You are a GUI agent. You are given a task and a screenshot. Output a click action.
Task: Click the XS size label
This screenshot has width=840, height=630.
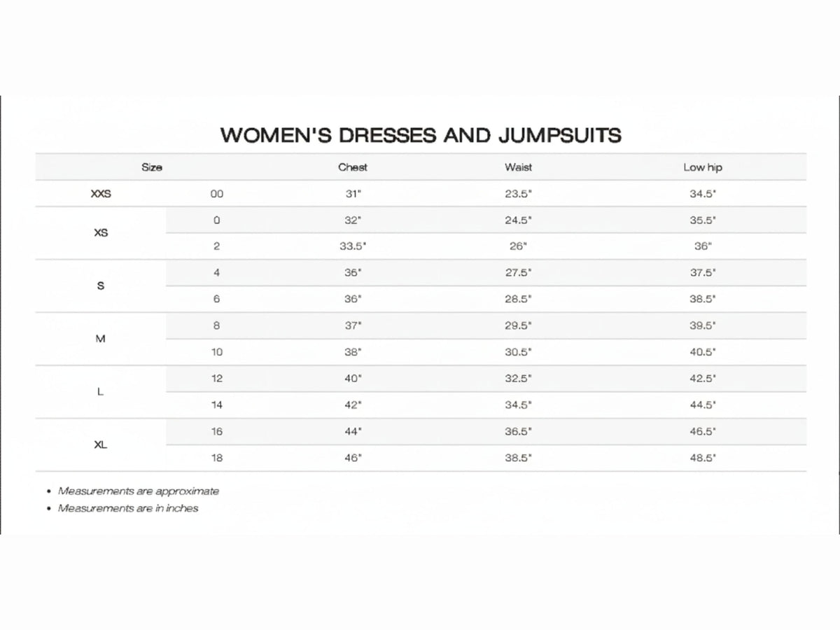101,233
